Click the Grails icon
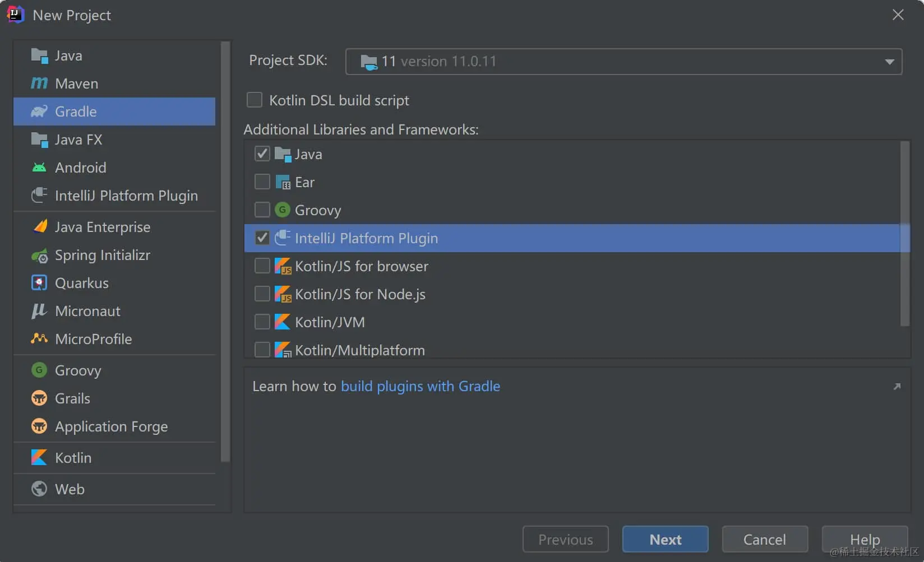The width and height of the screenshot is (924, 562). coord(39,398)
